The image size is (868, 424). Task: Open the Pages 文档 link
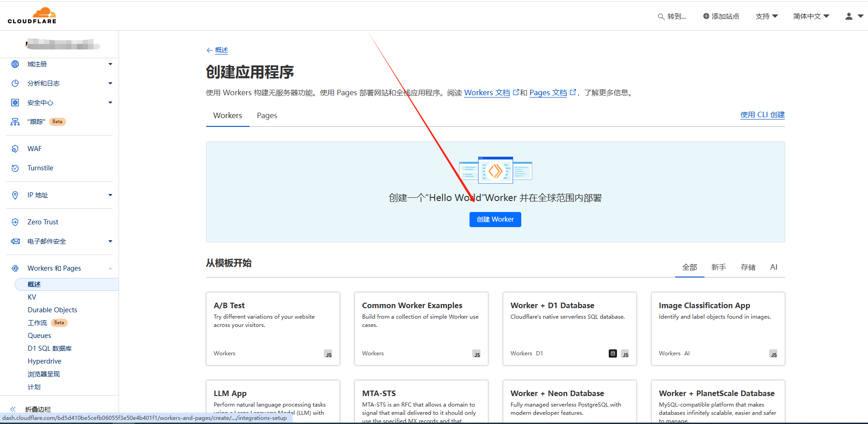point(548,92)
